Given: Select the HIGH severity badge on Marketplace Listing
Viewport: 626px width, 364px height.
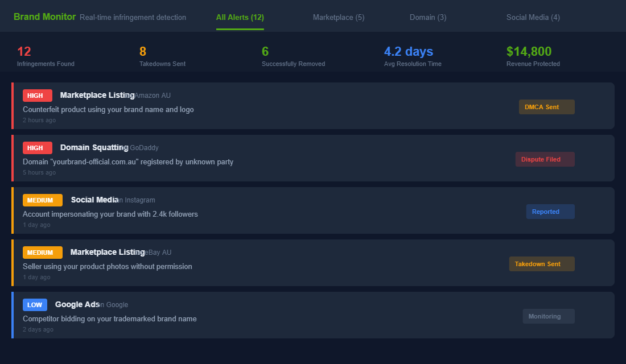Looking at the screenshot, I should (x=37, y=95).
